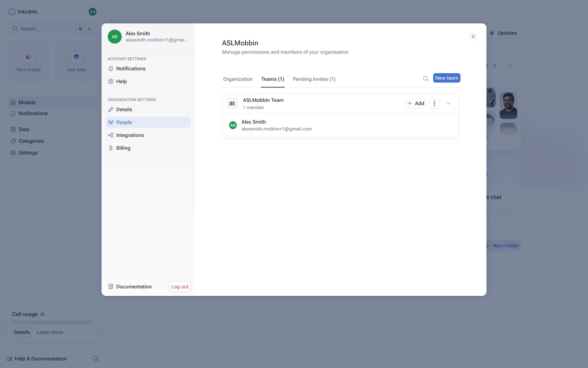Click the ASLMobbin Team group icon

point(232,103)
